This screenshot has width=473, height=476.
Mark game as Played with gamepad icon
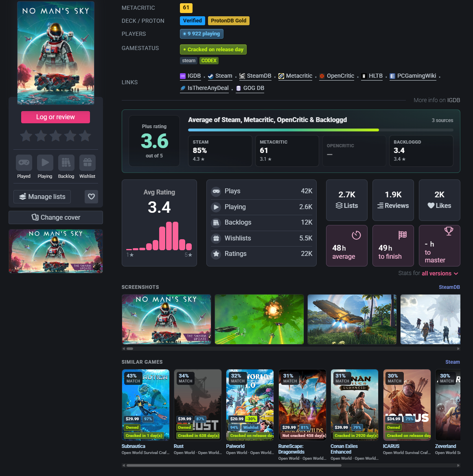pyautogui.click(x=24, y=163)
